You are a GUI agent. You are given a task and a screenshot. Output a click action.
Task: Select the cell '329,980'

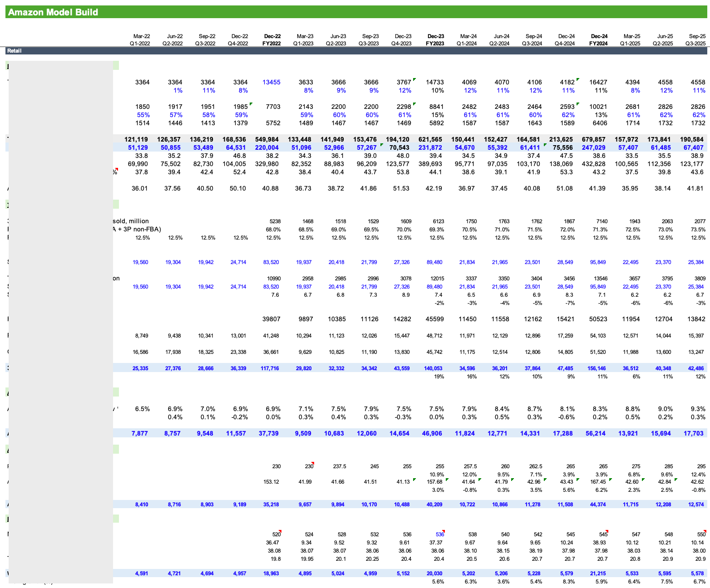[269, 164]
